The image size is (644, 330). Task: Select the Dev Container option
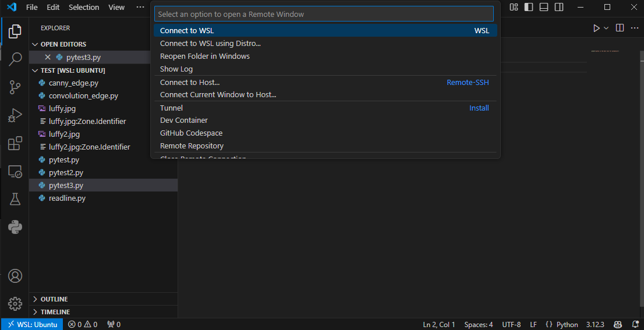[x=325, y=120]
